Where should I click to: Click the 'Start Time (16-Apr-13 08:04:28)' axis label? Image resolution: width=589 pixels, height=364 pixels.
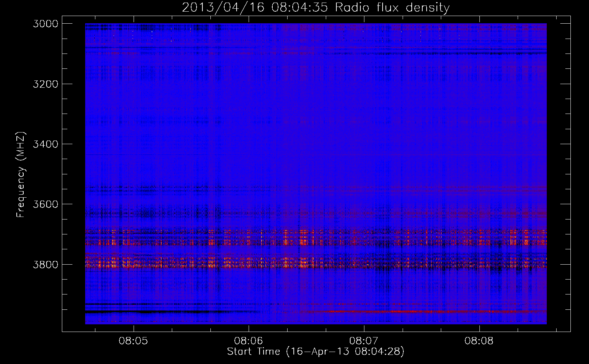[316, 352]
